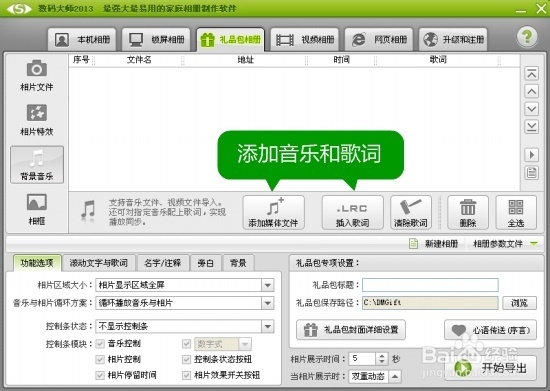Open the 升级和注册 tab
Screen dimensions: 550x391
coord(453,40)
